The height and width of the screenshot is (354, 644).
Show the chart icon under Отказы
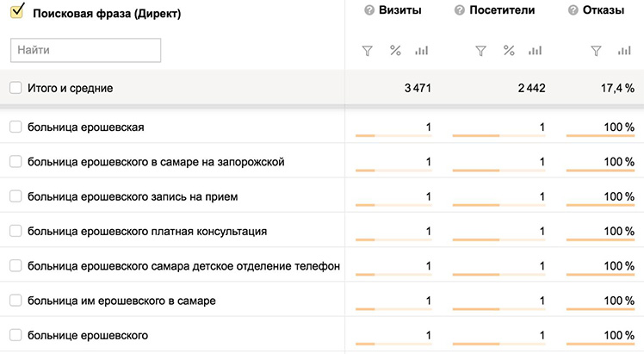(x=624, y=51)
